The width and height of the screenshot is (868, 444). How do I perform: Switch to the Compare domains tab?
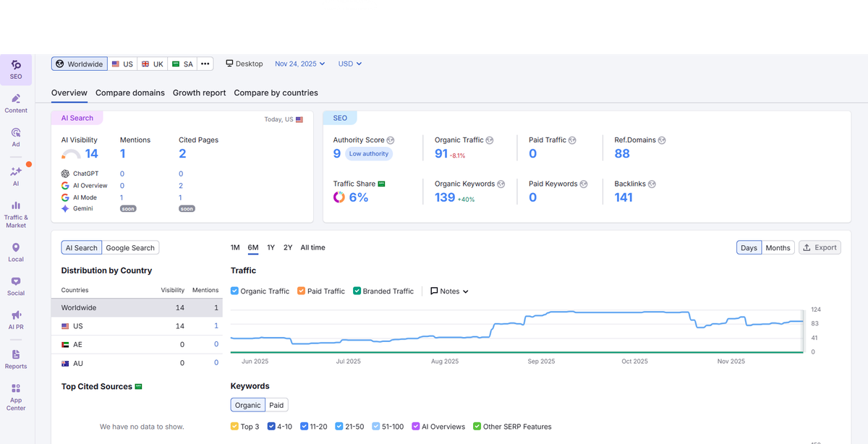[130, 93]
